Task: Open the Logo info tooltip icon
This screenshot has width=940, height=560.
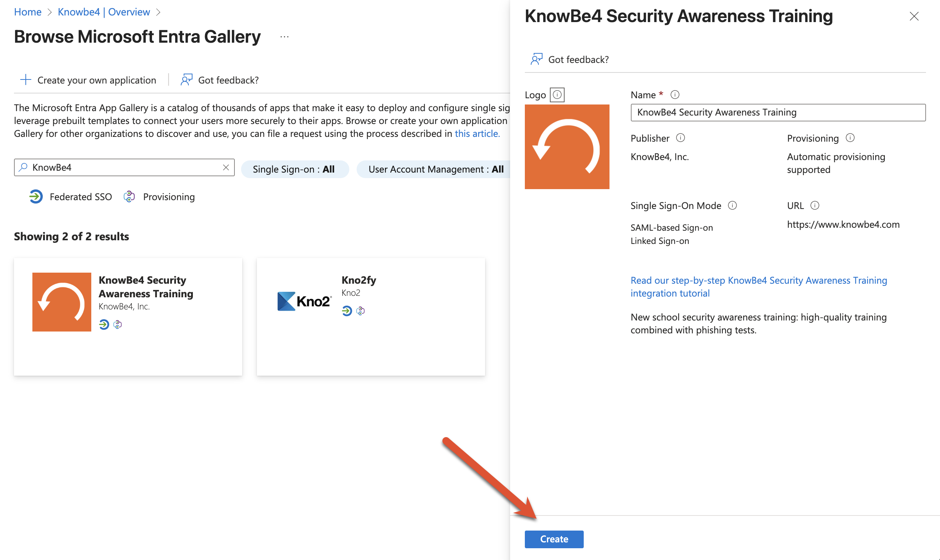Action: pyautogui.click(x=557, y=94)
